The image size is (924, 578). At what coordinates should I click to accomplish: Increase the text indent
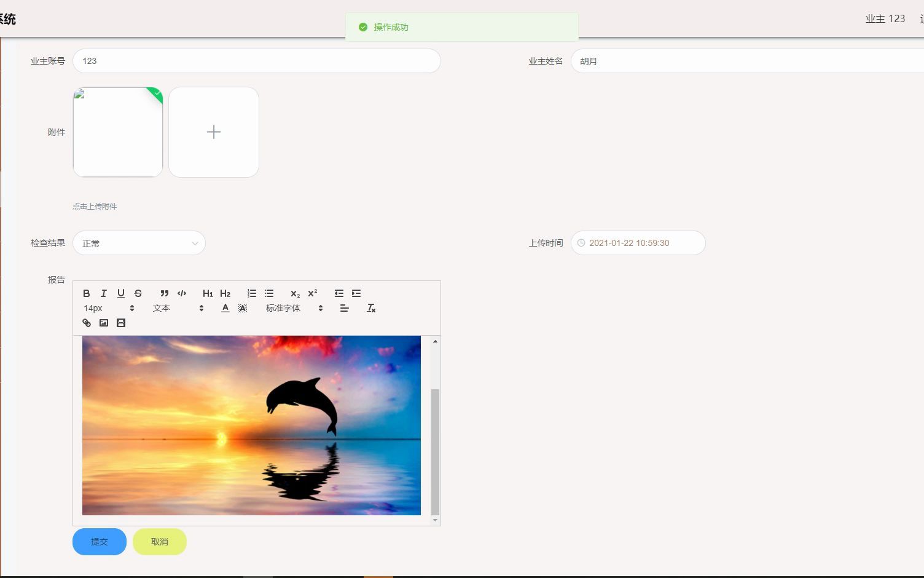[356, 293]
